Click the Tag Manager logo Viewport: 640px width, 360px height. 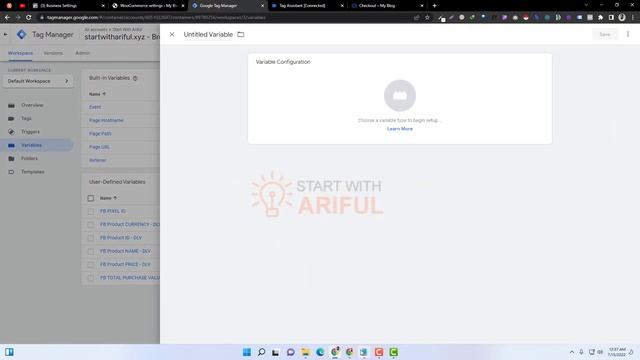22,35
